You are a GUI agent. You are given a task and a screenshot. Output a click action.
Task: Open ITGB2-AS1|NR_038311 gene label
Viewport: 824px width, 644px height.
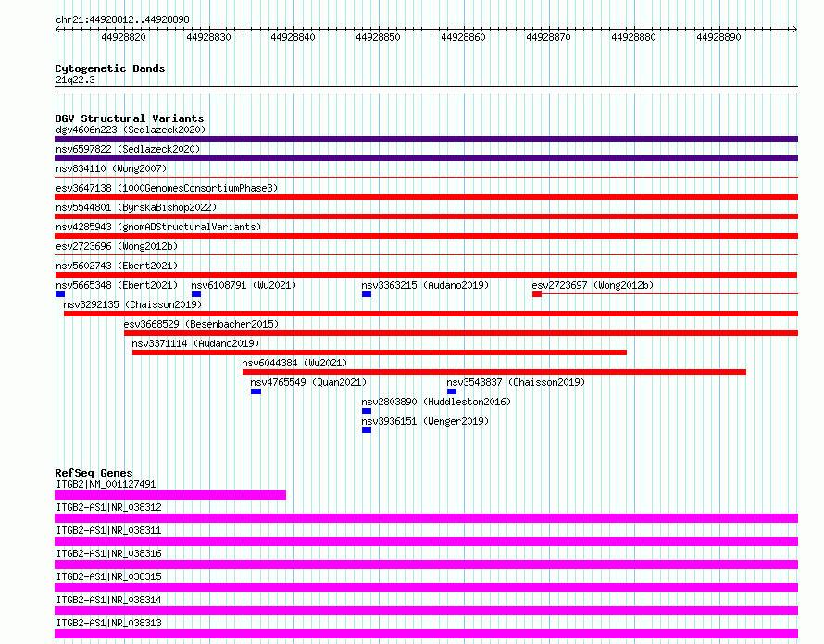tap(108, 530)
